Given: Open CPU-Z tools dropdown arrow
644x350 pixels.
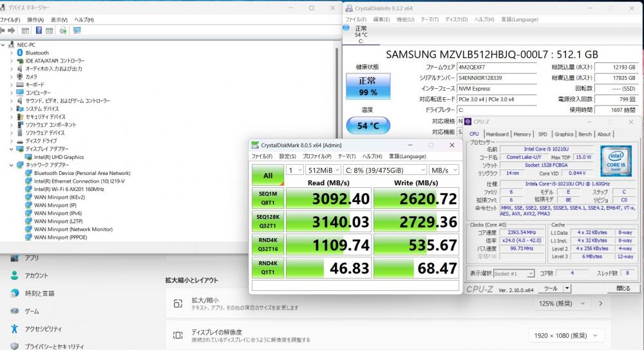Looking at the screenshot, I should point(567,288).
